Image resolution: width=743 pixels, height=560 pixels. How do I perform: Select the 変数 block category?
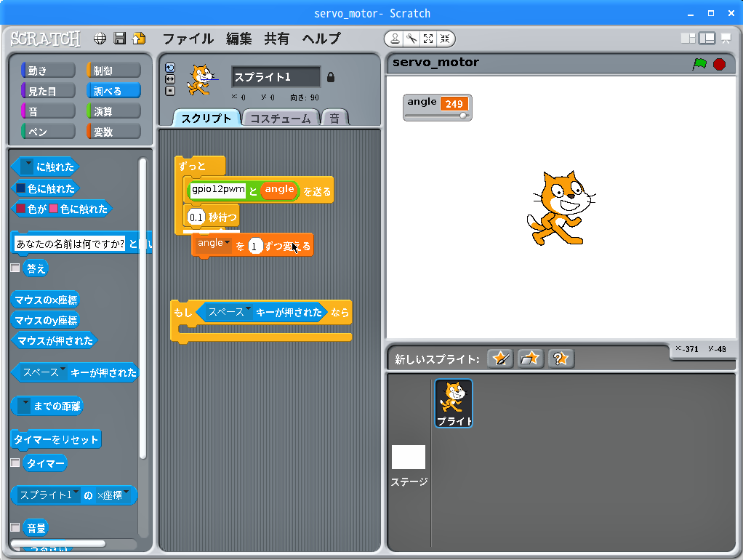113,132
